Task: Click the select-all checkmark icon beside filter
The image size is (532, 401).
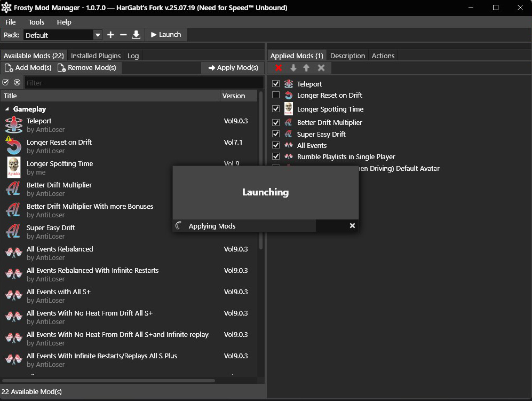Action: (x=5, y=82)
